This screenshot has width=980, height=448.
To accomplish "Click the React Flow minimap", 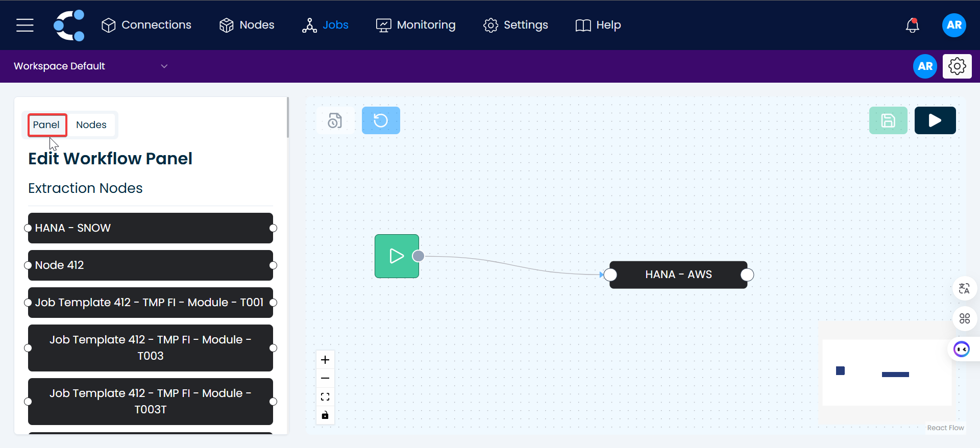I will point(887,372).
